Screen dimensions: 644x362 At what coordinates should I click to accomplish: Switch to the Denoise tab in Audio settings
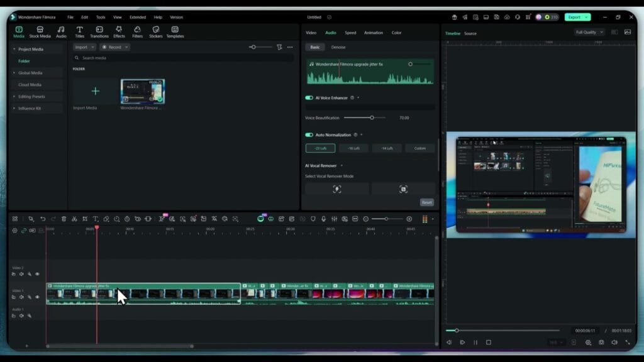coord(338,47)
